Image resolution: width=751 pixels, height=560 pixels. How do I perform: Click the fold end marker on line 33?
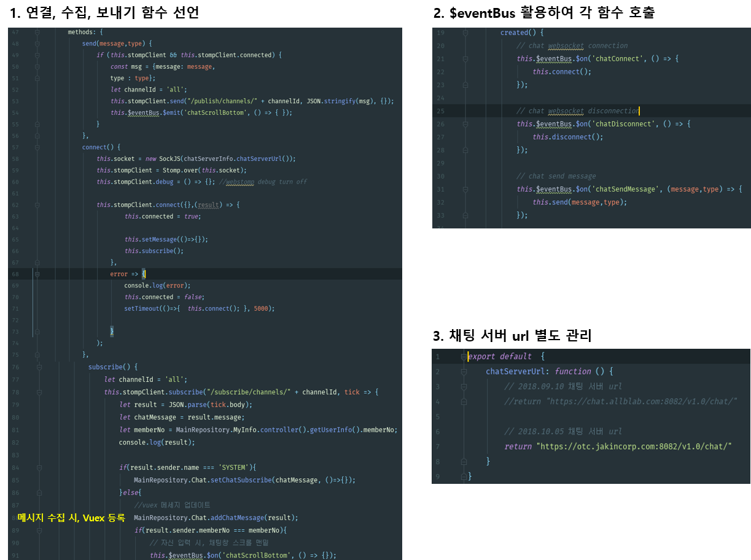465,215
